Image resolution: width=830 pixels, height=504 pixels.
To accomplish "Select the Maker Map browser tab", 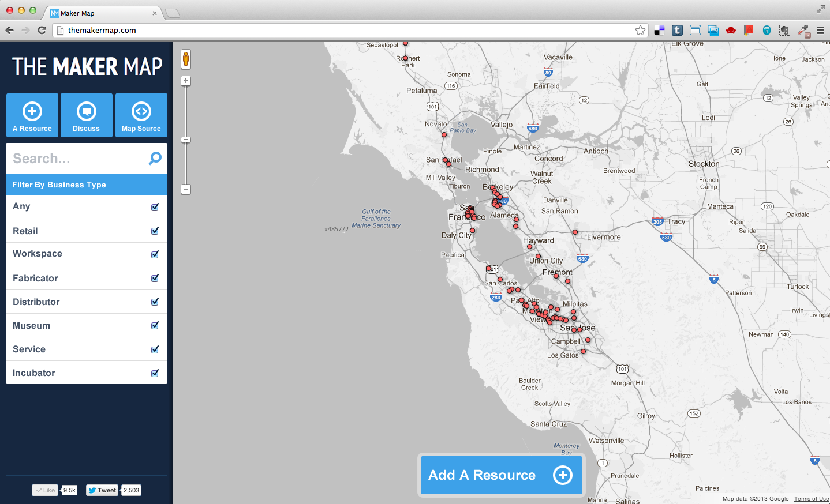I will [x=103, y=13].
